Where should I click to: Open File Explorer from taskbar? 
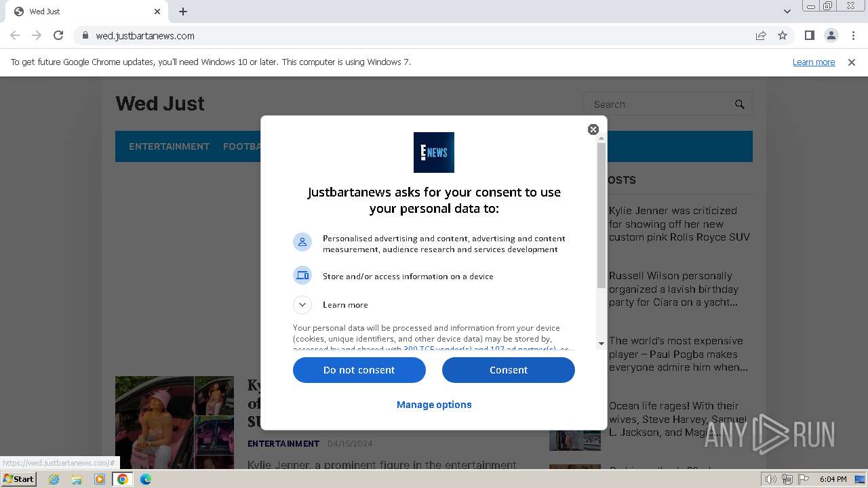point(77,479)
